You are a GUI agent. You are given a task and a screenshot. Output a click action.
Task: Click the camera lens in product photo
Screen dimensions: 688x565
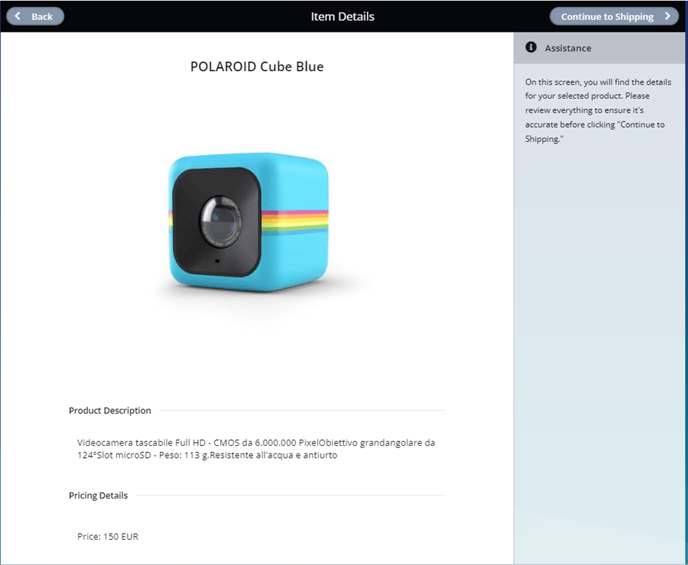(221, 222)
